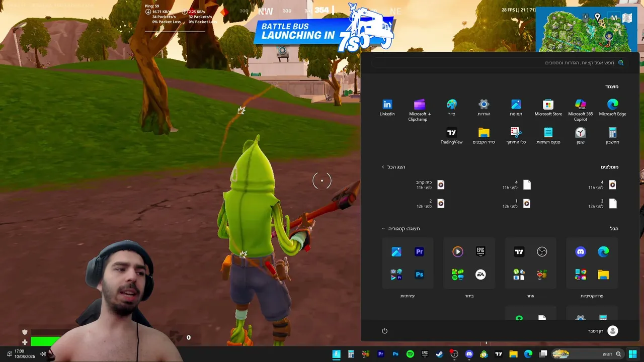Open File Explorer from the taskbar

(x=513, y=354)
